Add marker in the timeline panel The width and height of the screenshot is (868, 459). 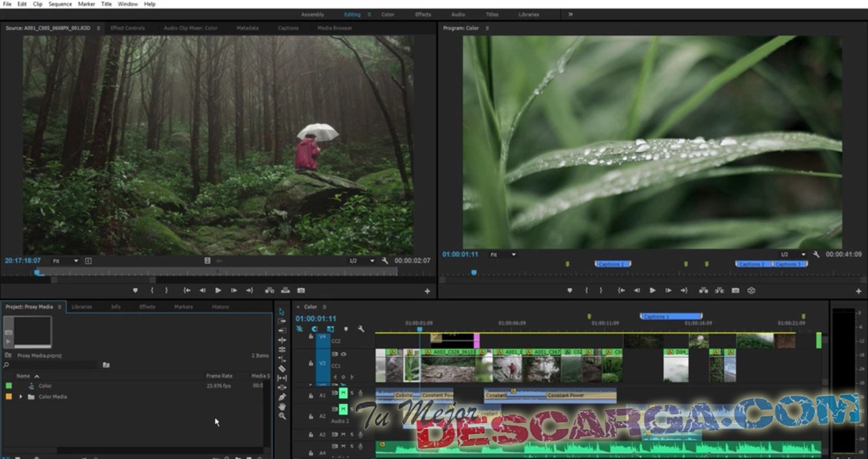pos(346,329)
